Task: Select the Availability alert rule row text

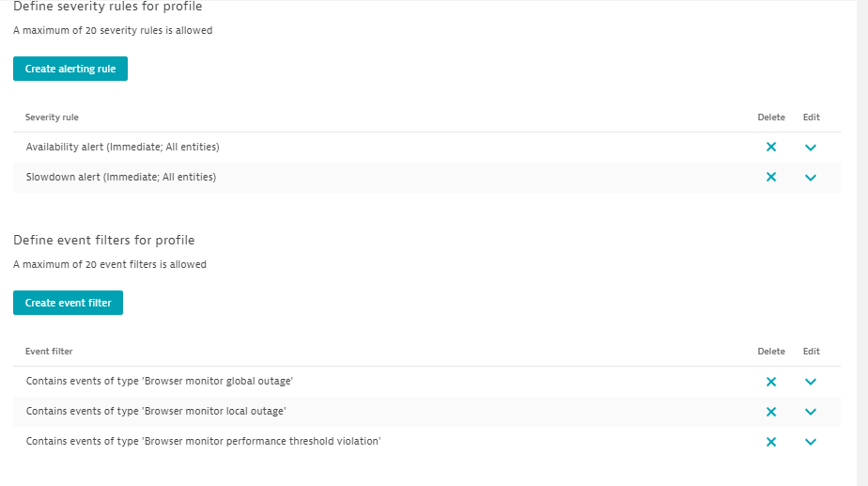Action: (123, 148)
